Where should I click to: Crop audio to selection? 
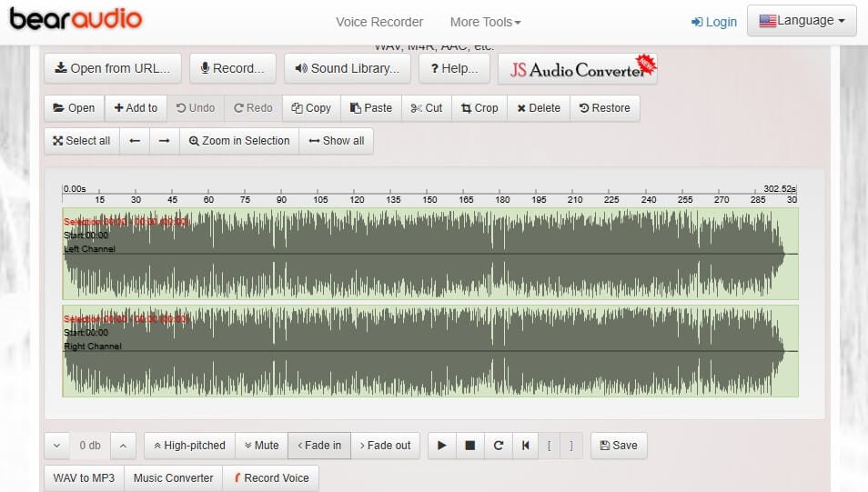[x=479, y=108]
